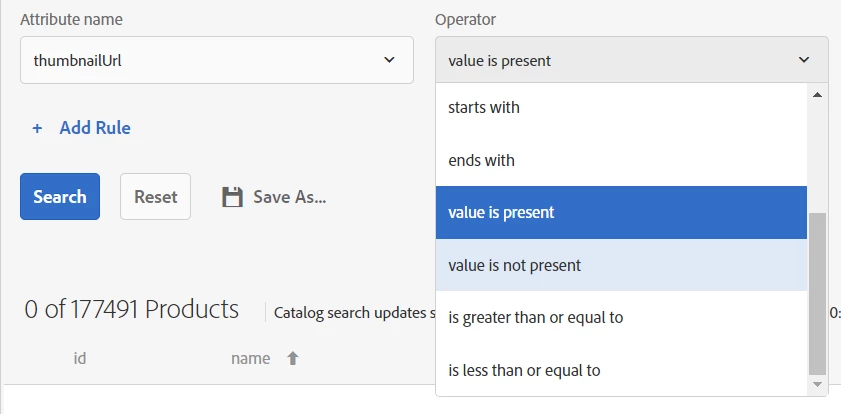The image size is (841, 414).
Task: Click the Add Rule link
Action: point(95,128)
